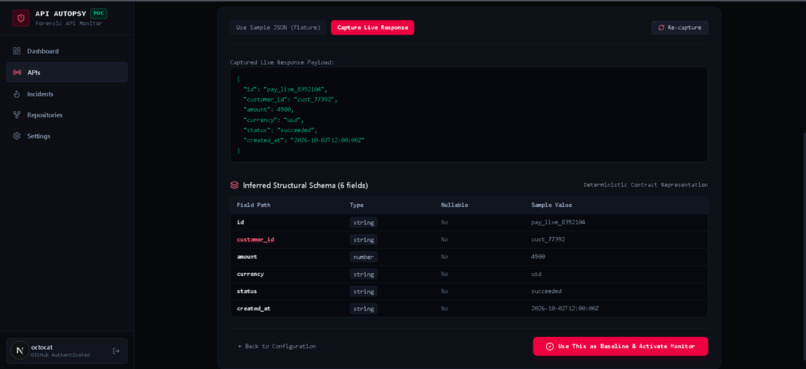Click the POC badge next to API Autopsy
This screenshot has height=369, width=806.
click(x=98, y=13)
